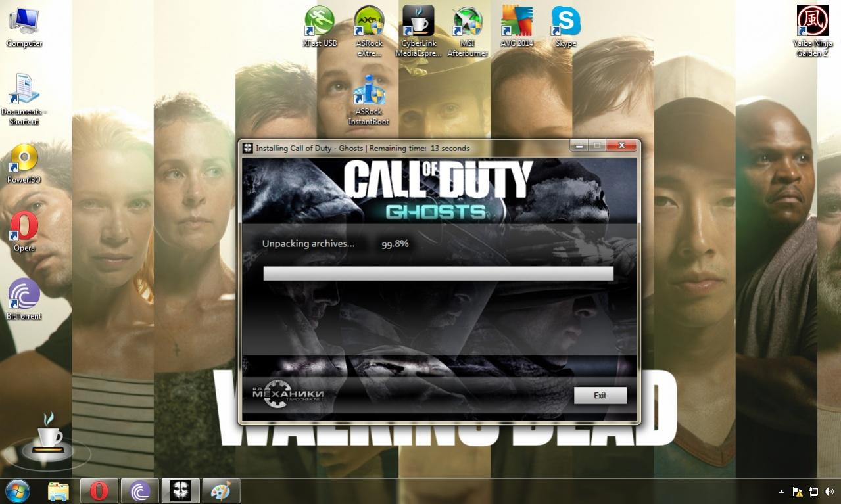Click the "Unpacking archives..." status text

tap(308, 244)
